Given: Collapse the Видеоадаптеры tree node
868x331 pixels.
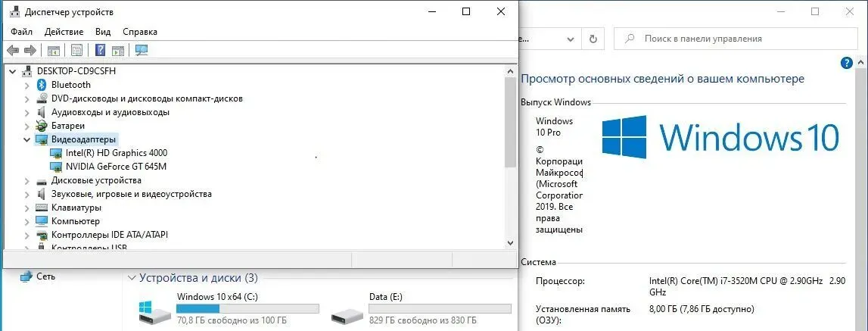Looking at the screenshot, I should (27, 139).
